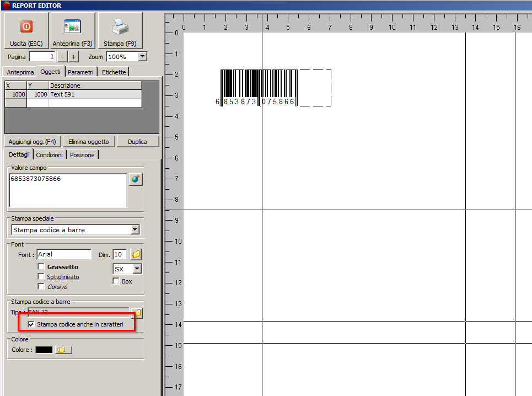This screenshot has width=532, height=396.
Task: Select the Oggetti tab
Action: tap(50, 72)
